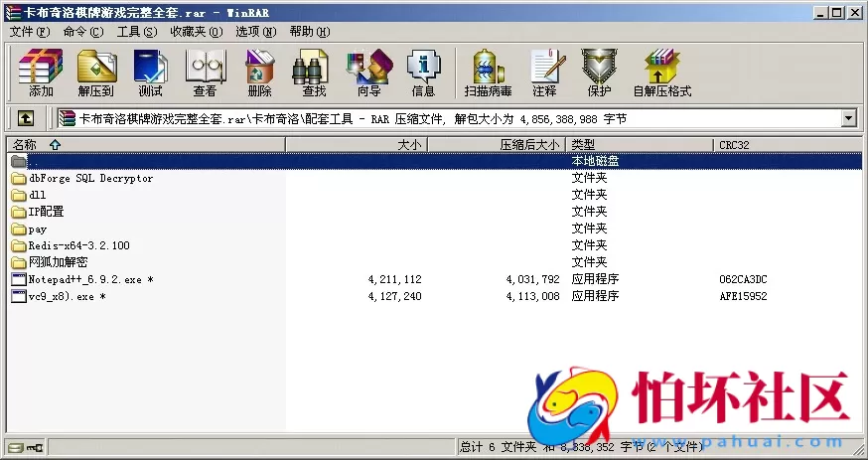Sort by the 压缩后大小 column header
Screen dimensions: 868x460
click(x=497, y=144)
